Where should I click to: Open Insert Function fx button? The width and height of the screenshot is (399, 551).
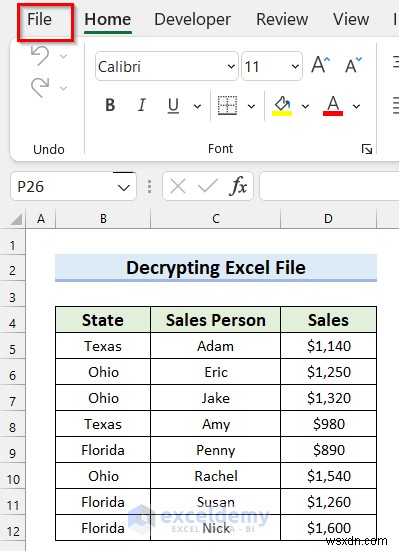[x=238, y=186]
